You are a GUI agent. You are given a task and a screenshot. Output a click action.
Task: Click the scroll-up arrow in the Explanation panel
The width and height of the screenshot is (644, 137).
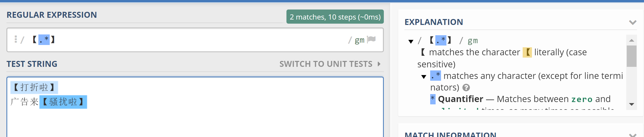coord(631,40)
